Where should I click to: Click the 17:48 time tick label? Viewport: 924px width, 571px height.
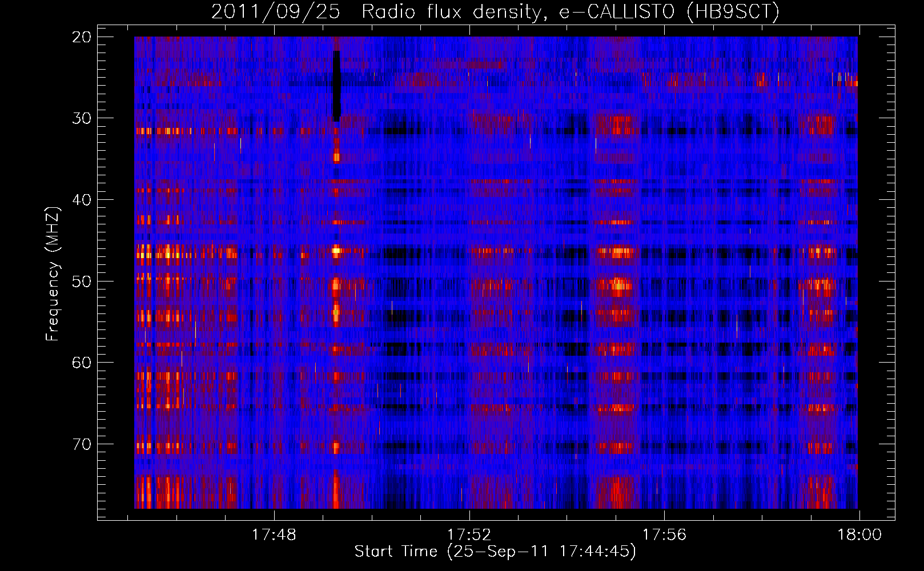pos(274,535)
